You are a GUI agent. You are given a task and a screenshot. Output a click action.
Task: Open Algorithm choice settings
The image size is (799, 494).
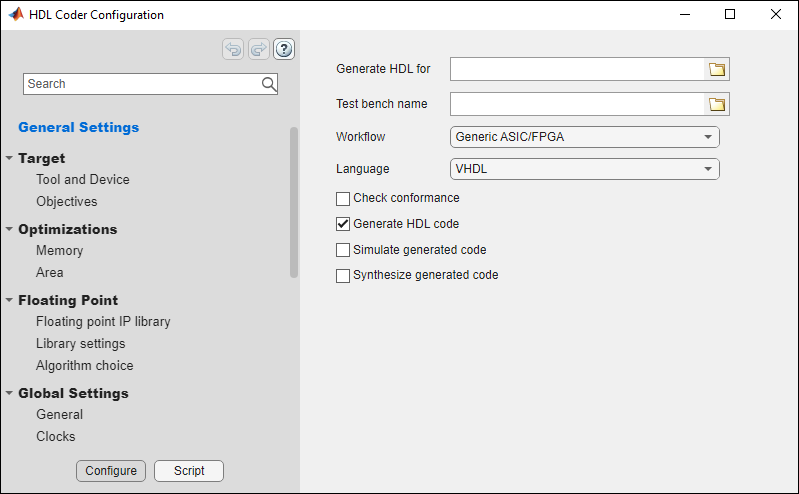click(x=85, y=366)
